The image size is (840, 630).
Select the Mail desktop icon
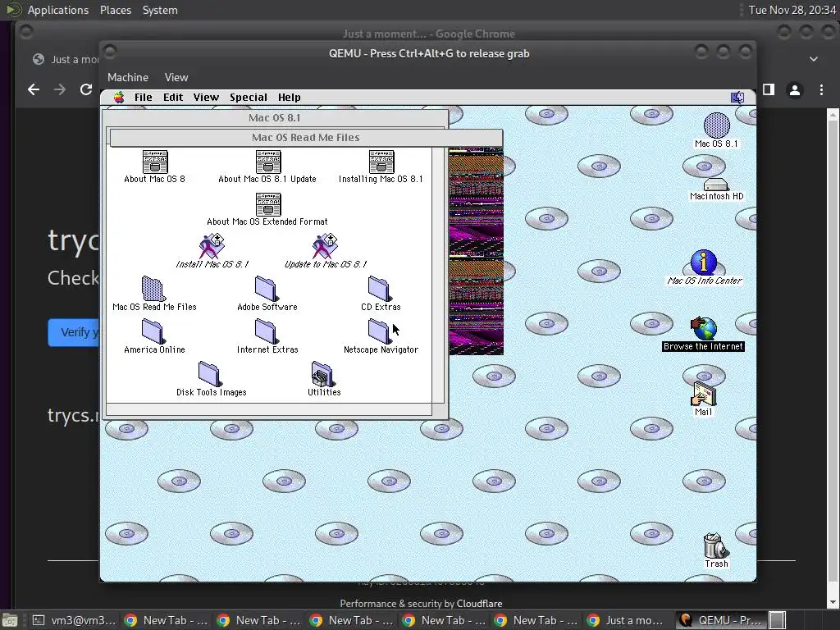[x=703, y=395]
